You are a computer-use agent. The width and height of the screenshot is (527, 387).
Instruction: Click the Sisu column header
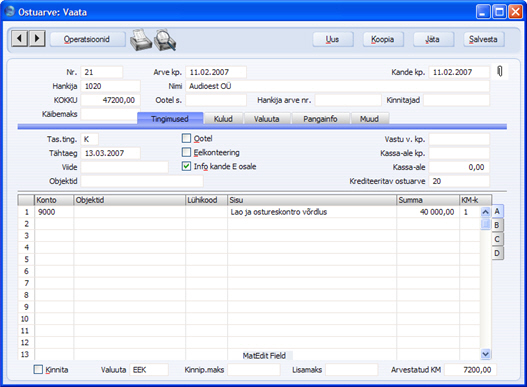point(312,200)
